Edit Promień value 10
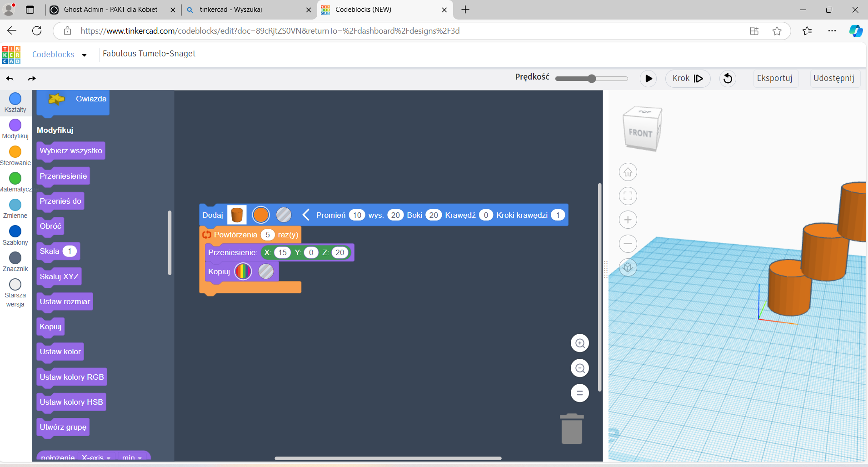Screen dimensions: 868x467 point(357,215)
